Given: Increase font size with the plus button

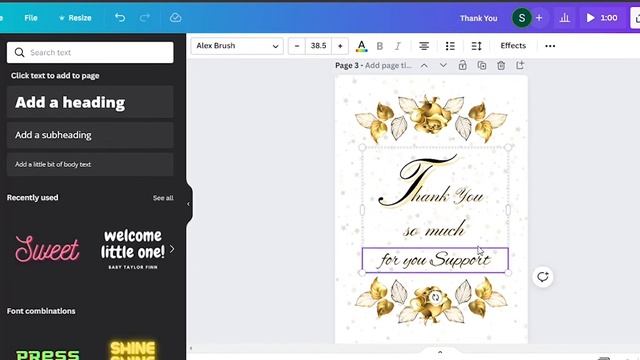Looking at the screenshot, I should pyautogui.click(x=340, y=46).
